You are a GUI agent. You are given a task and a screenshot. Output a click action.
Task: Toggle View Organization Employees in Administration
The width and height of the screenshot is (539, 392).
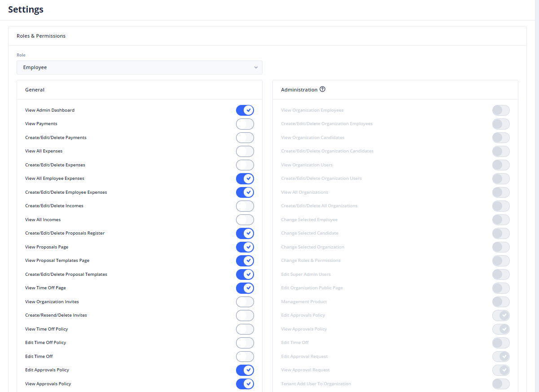pyautogui.click(x=501, y=110)
